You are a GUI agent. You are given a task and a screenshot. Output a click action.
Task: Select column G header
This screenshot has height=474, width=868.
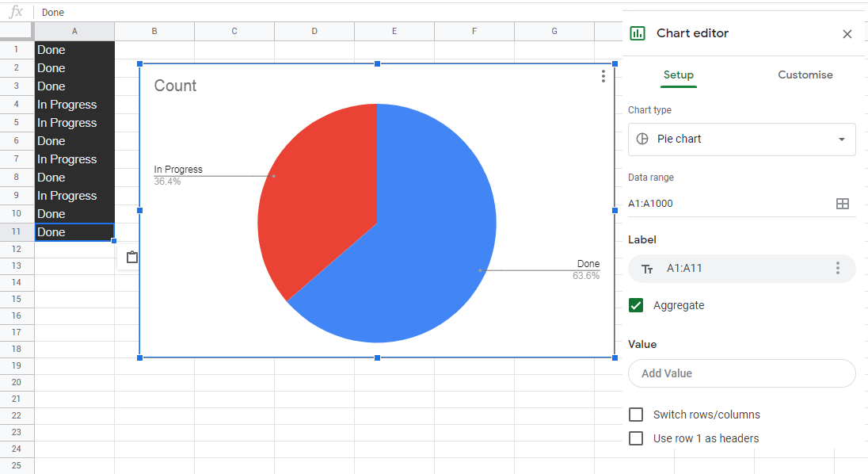click(554, 32)
